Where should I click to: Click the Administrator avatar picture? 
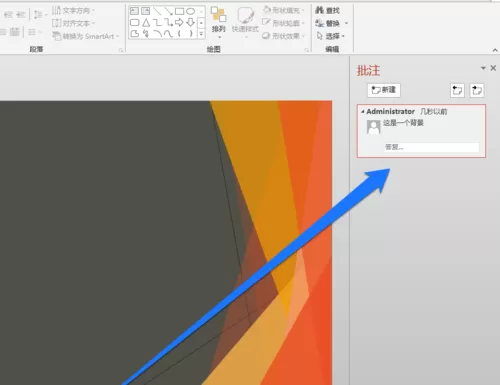[x=373, y=127]
